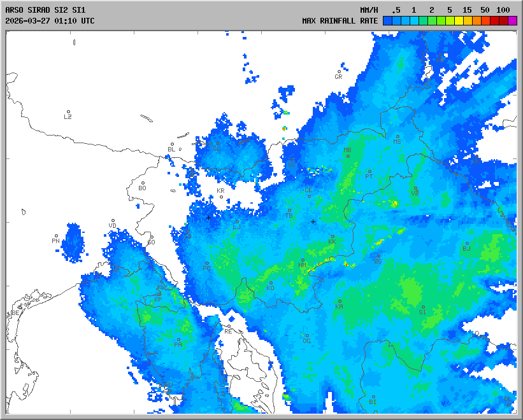Select the SI city marker

[x=422, y=307]
